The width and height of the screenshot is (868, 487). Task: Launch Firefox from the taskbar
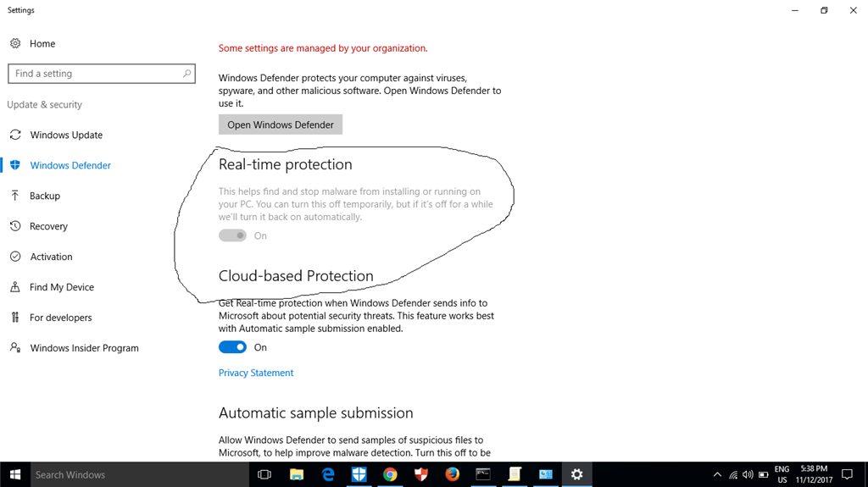pyautogui.click(x=453, y=474)
